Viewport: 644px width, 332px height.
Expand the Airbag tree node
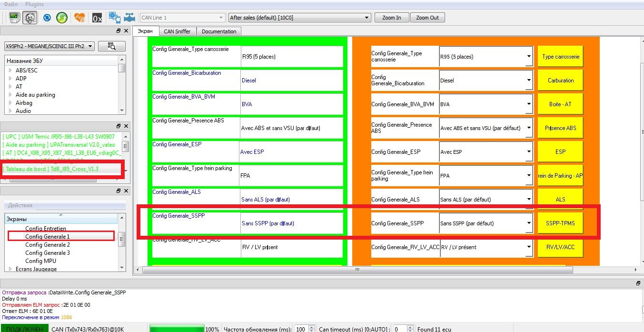coord(10,103)
